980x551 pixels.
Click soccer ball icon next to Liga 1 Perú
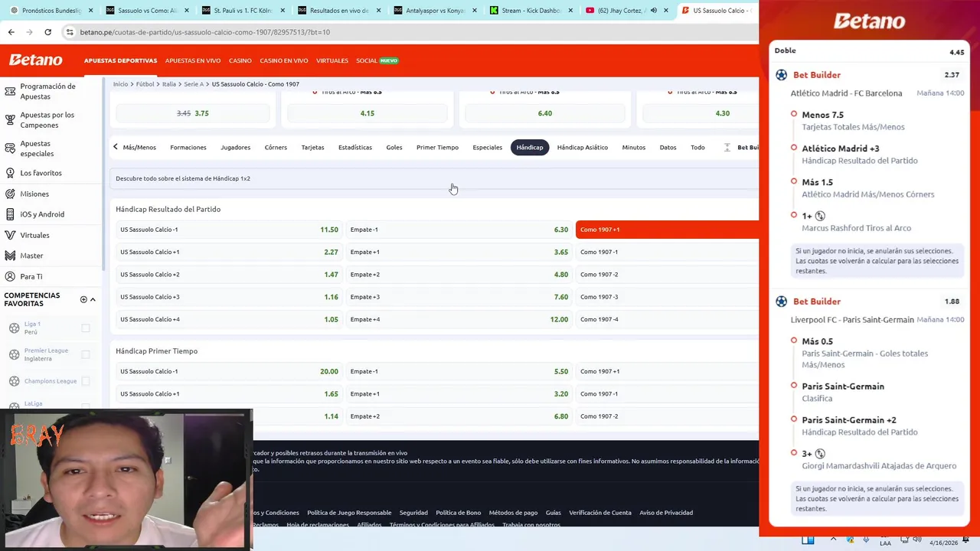click(x=14, y=328)
